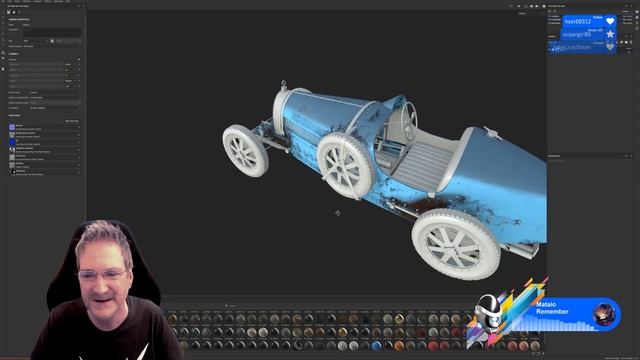The image size is (640, 360).
Task: Open the UV padding dropdown
Action: click(x=55, y=108)
